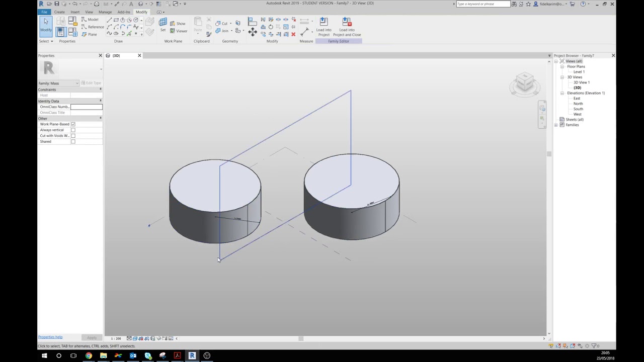
Task: Toggle the Work Plane-Based checkbox
Action: coord(73,124)
